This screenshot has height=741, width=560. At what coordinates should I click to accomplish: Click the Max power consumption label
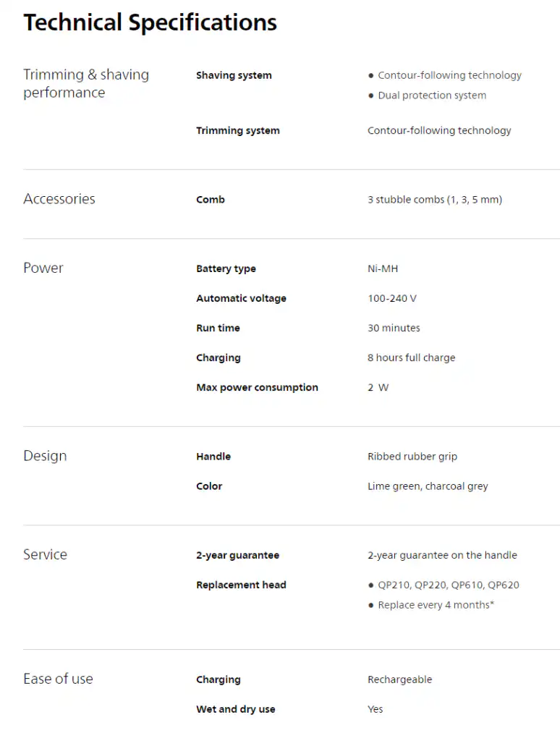(257, 388)
